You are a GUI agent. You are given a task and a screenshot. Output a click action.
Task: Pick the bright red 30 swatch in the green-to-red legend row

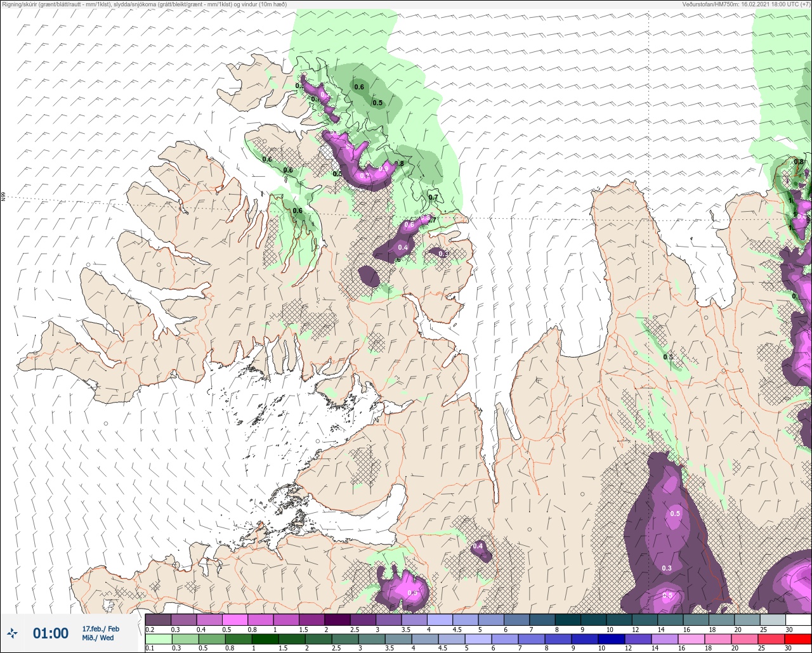(x=798, y=638)
